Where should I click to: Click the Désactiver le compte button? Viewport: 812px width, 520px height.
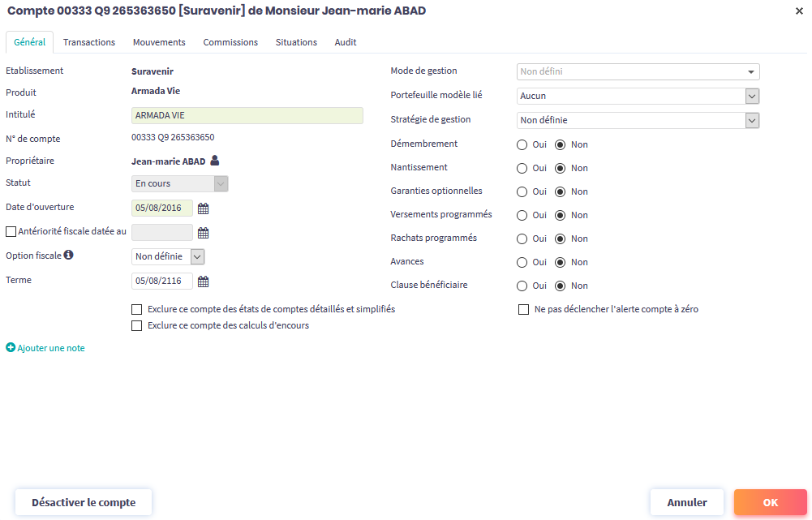point(84,502)
